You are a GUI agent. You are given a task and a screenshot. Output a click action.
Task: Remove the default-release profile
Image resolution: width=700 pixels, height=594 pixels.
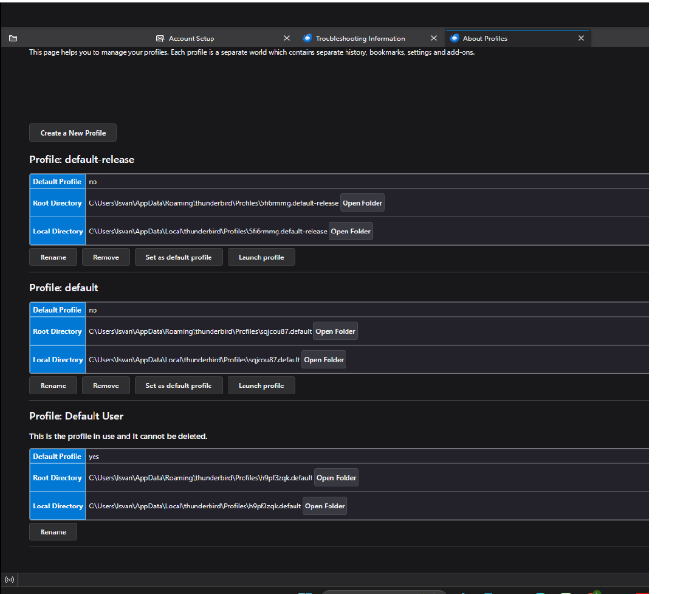pyautogui.click(x=106, y=257)
